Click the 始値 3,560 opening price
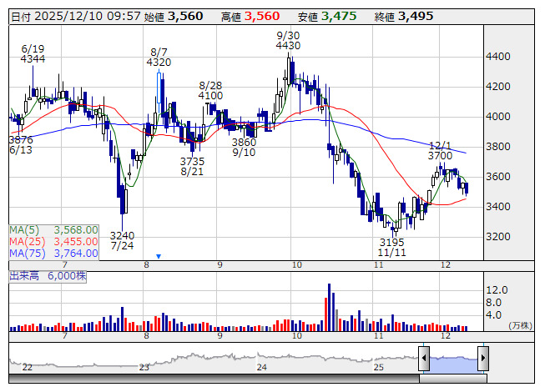This screenshot has height=392, width=545. [174, 17]
